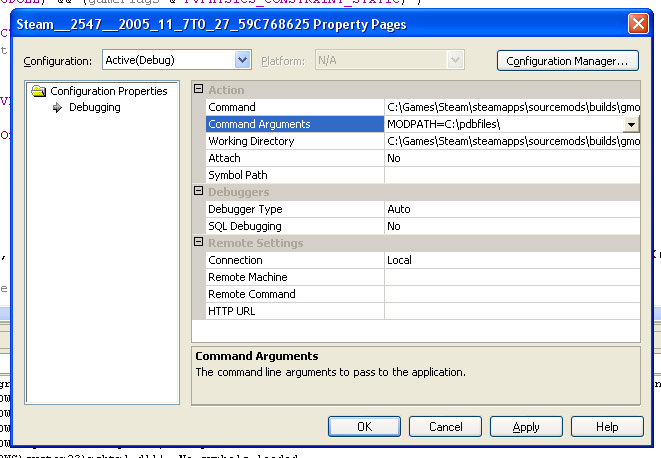
Task: Select the HTTP URL property label
Action: click(x=294, y=311)
